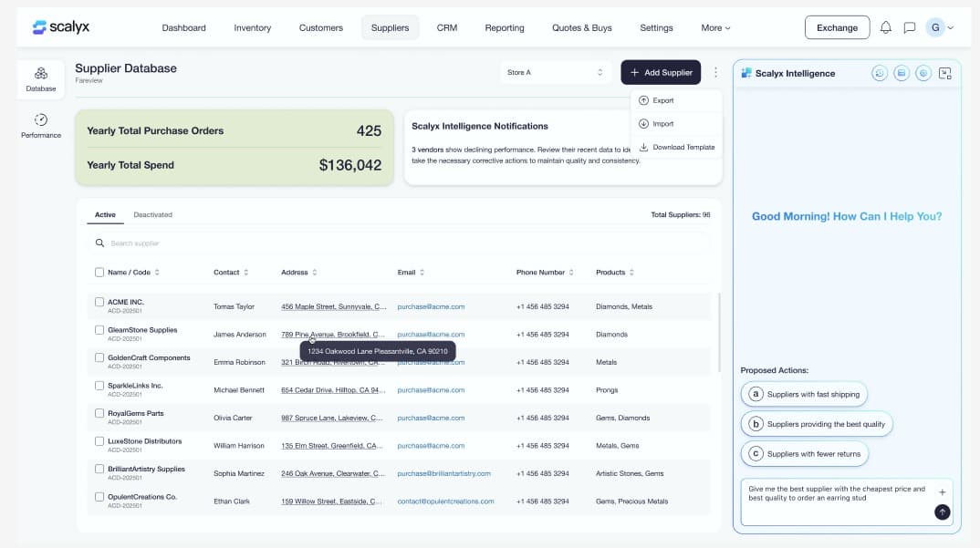Click the notification bell icon
Viewport: 980px width, 548px height.
(x=885, y=27)
